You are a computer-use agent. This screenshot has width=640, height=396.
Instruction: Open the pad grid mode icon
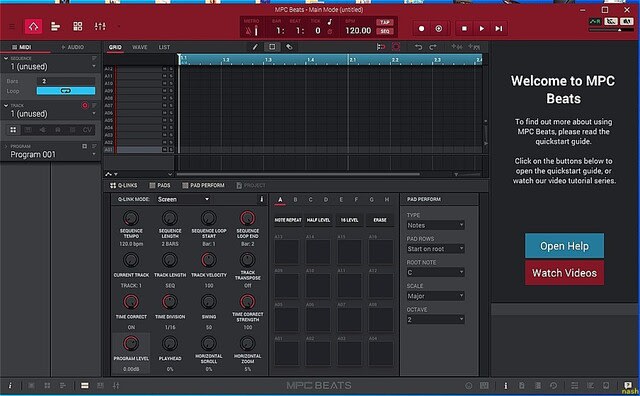(x=78, y=27)
